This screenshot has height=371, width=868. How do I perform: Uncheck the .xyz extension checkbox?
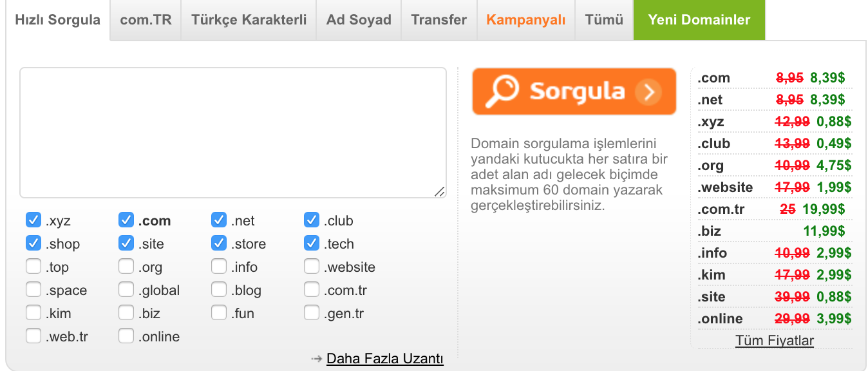pos(33,220)
